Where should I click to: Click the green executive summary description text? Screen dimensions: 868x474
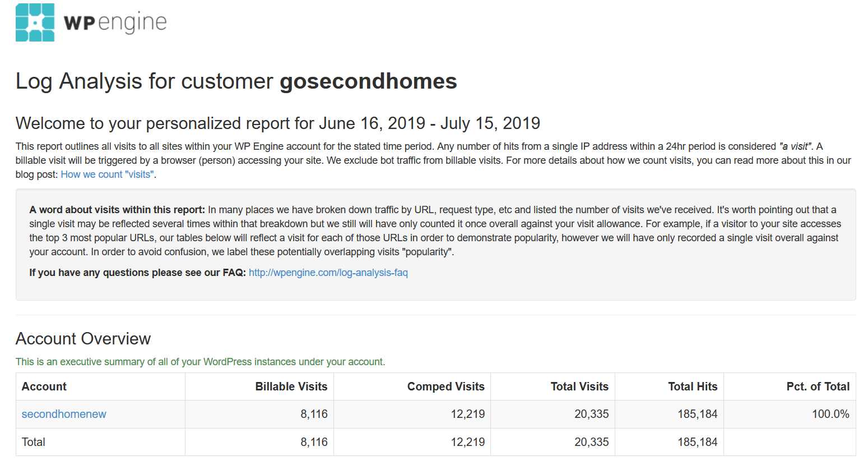201,362
